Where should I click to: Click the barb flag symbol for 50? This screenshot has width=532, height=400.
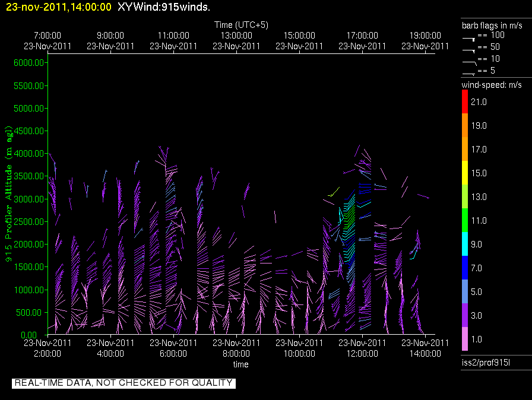coord(468,51)
